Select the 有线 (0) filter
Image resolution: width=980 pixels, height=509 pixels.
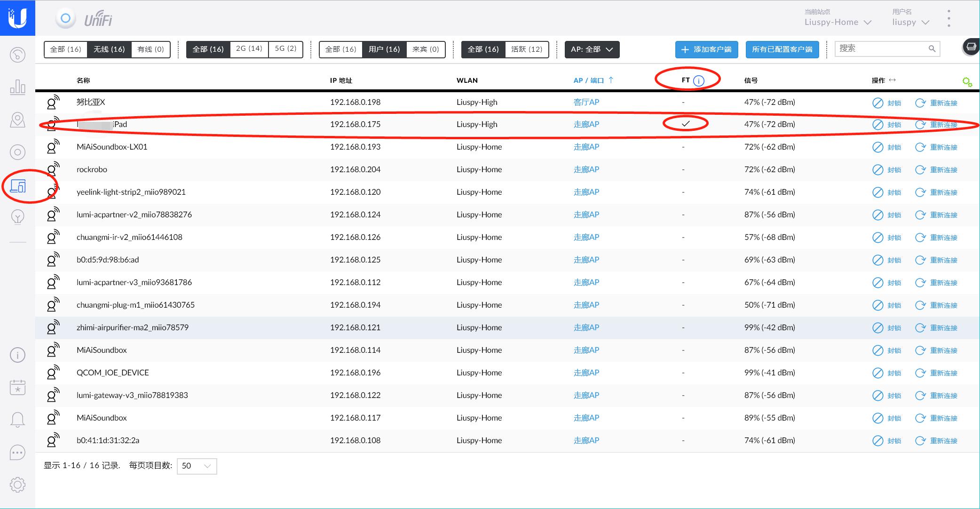[x=150, y=49]
